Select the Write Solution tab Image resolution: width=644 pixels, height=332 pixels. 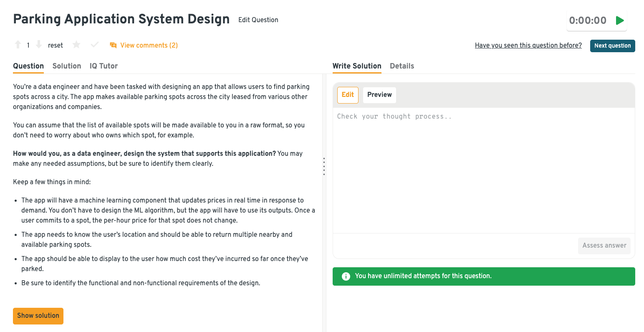coord(357,66)
